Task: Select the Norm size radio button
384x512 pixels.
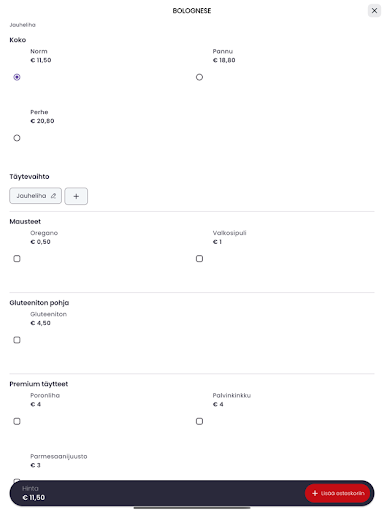Action: tap(17, 77)
